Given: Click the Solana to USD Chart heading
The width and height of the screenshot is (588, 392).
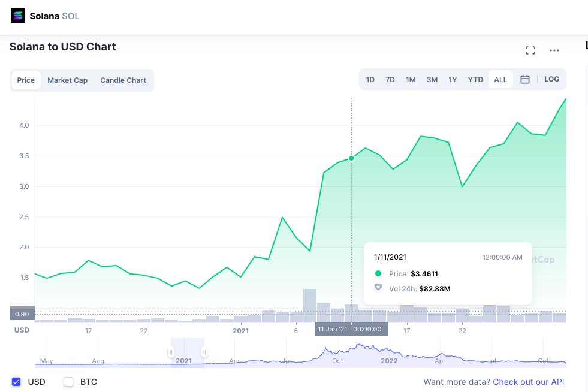Looking at the screenshot, I should tap(62, 47).
